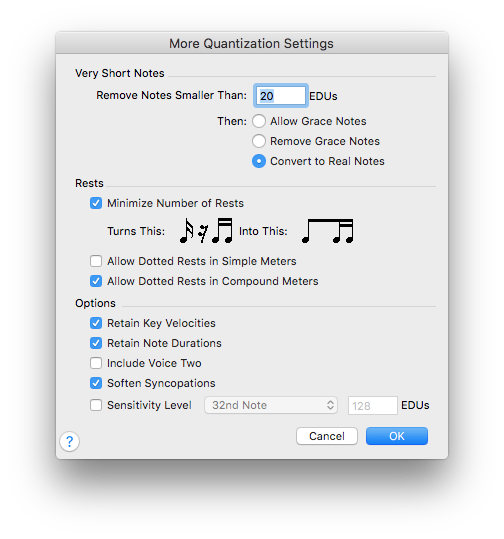Viewport: 504px width, 539px height.
Task: Open the 32nd Note dropdown menu
Action: (271, 405)
